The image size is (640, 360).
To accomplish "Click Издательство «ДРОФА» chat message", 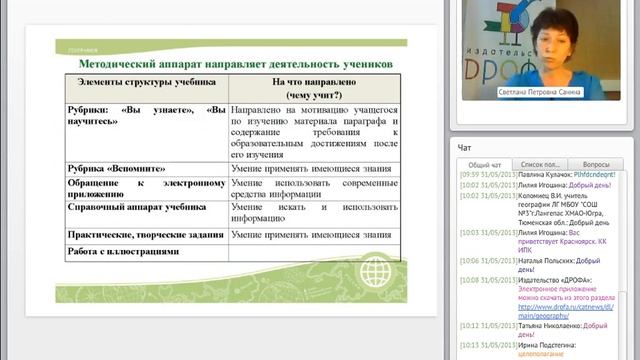I will (x=537, y=298).
